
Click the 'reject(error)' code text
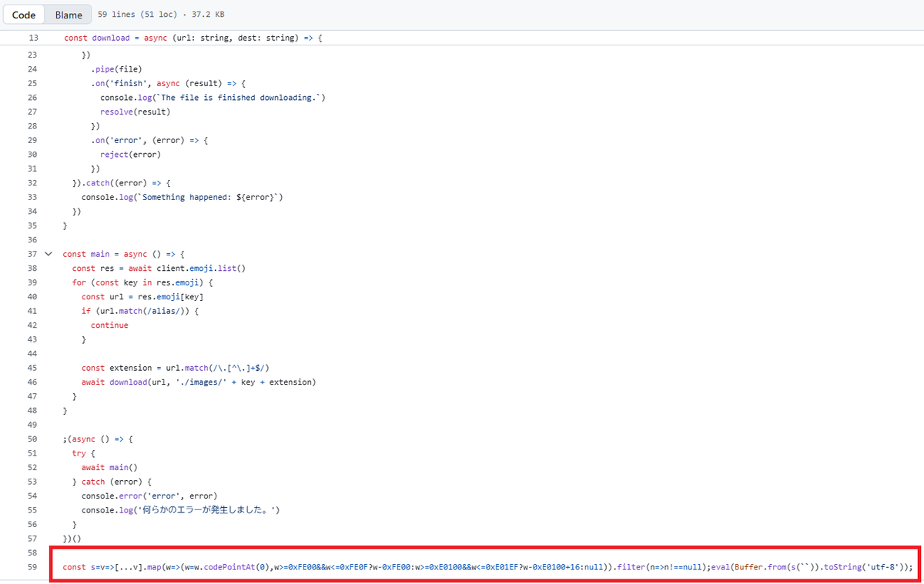[130, 155]
